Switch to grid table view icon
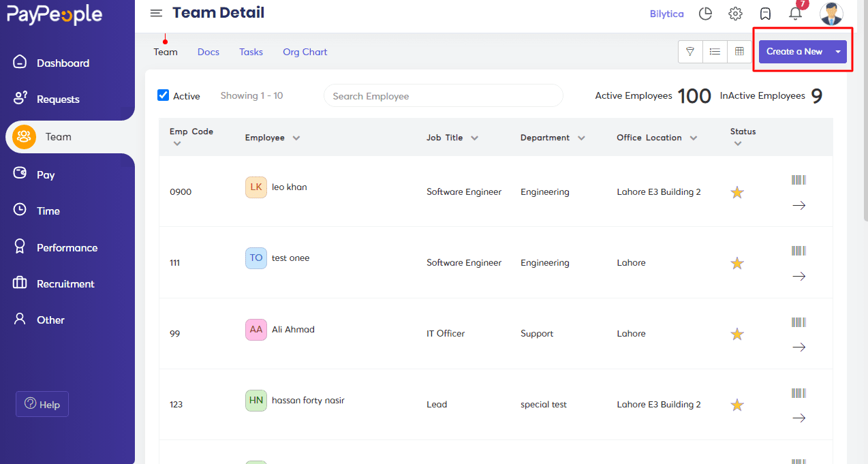The width and height of the screenshot is (868, 464). (739, 51)
